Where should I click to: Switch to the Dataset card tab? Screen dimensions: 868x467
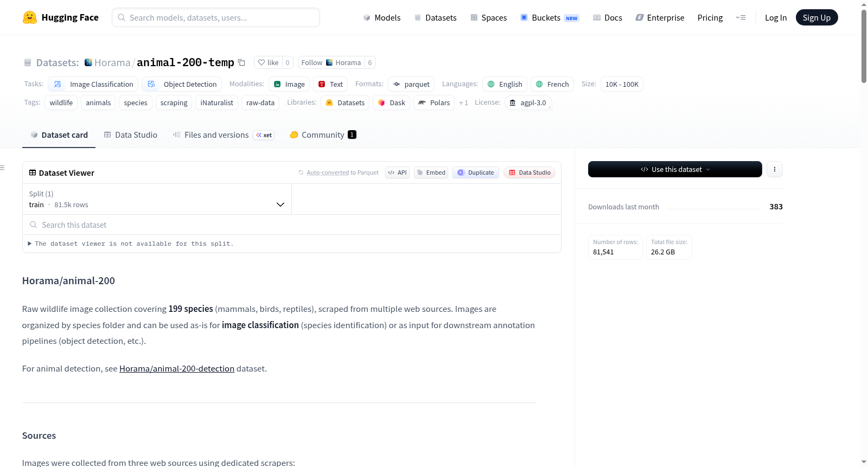(59, 135)
